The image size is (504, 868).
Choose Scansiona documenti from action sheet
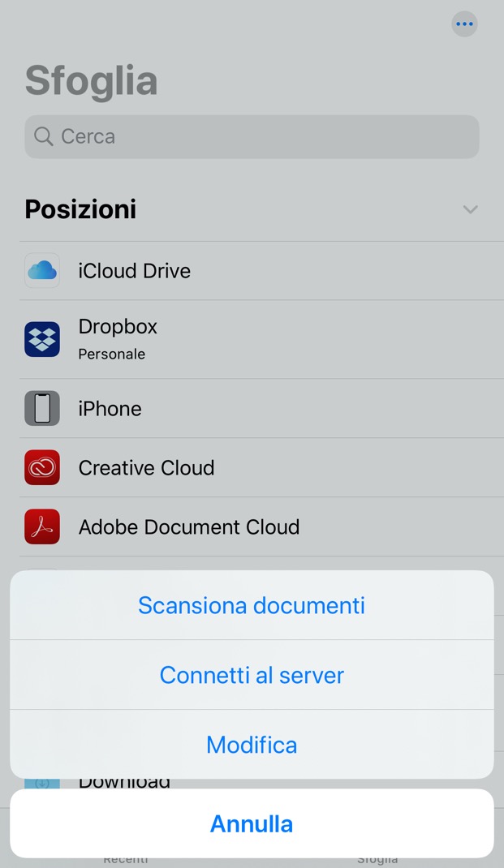click(252, 605)
